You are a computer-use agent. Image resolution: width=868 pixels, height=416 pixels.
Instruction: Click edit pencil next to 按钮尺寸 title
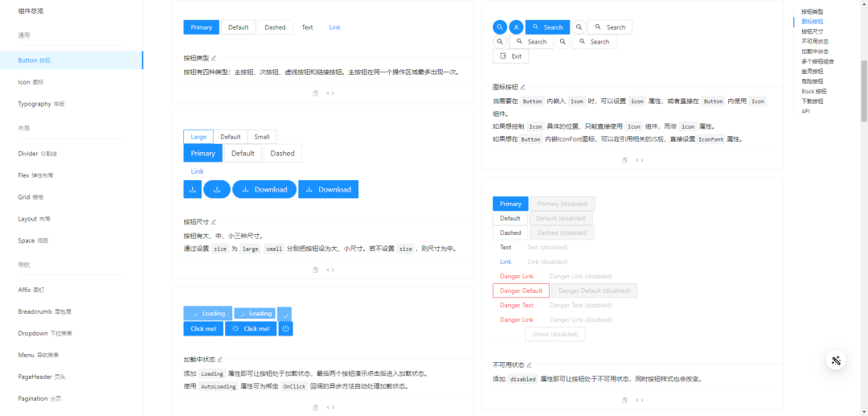pos(214,221)
